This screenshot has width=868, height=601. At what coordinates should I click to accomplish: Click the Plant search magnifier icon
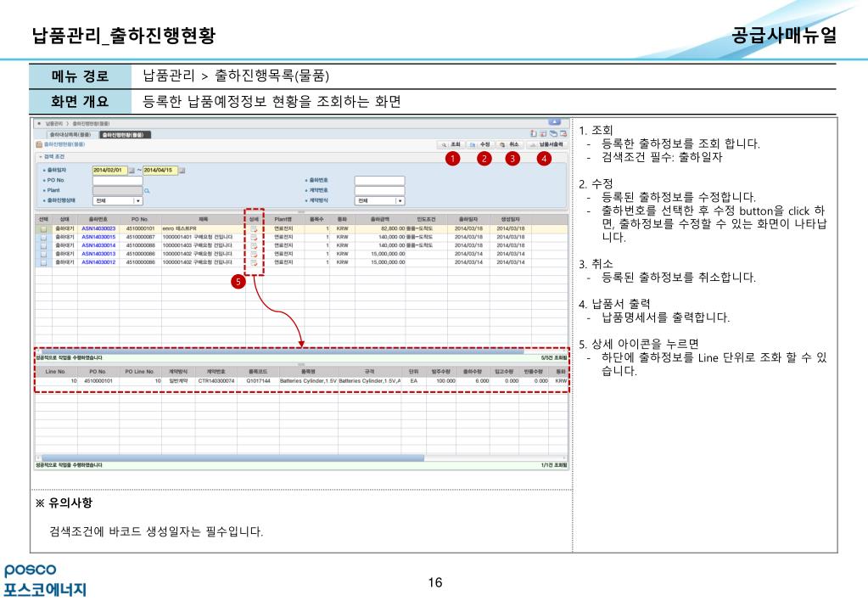click(x=147, y=190)
